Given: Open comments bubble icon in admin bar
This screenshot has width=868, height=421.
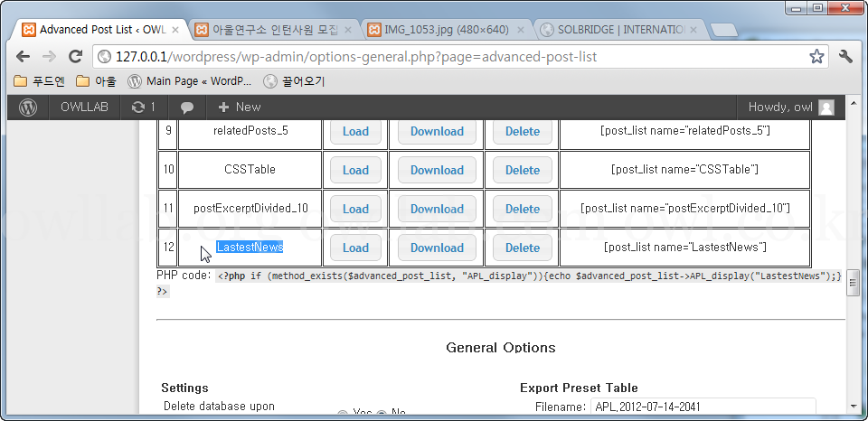Looking at the screenshot, I should (x=187, y=107).
